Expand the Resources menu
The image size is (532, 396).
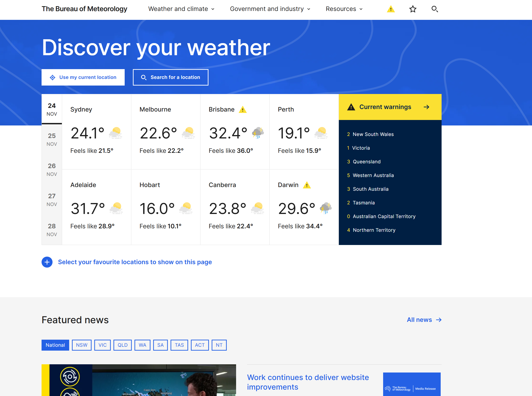coord(344,9)
